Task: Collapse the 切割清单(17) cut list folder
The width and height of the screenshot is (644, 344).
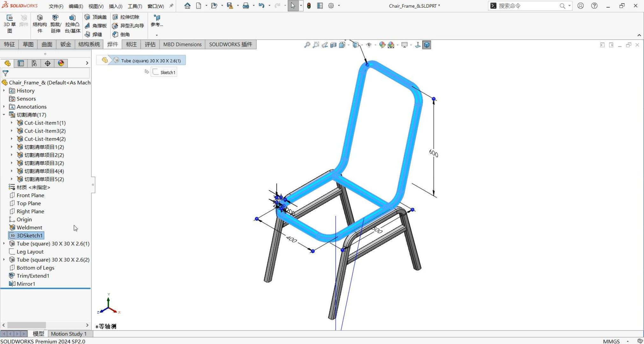Action: tap(4, 115)
